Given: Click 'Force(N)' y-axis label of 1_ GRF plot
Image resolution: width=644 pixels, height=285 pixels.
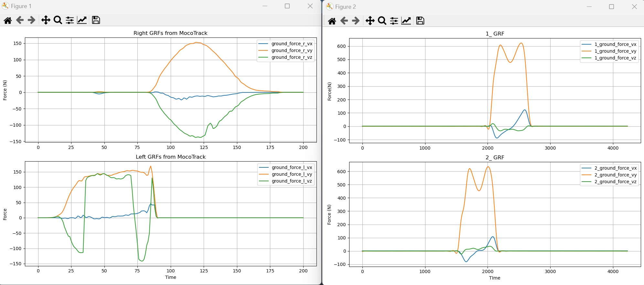Looking at the screenshot, I should point(329,91).
